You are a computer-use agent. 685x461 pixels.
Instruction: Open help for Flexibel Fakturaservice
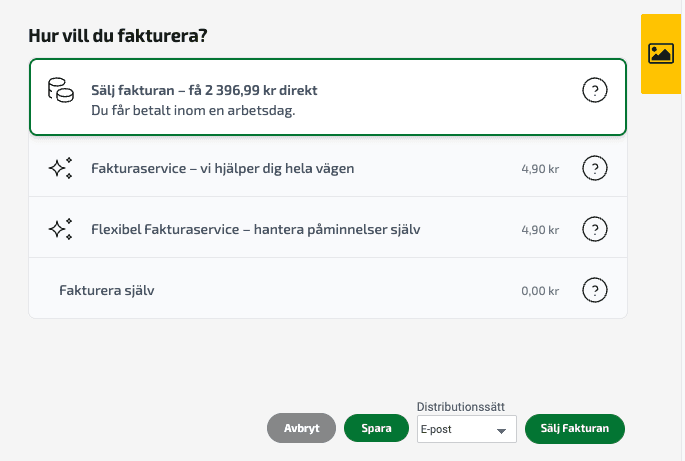[x=595, y=230]
